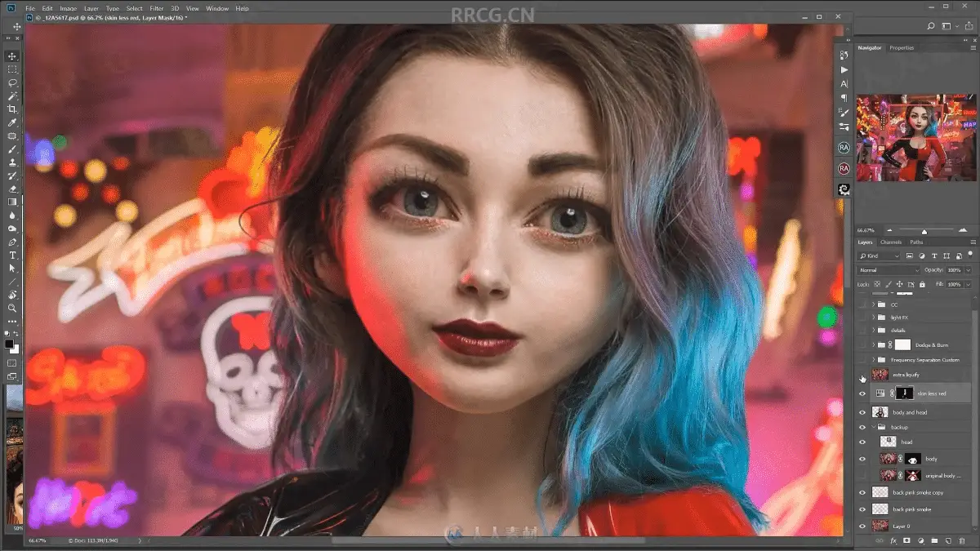This screenshot has width=980, height=551.
Task: Open the Opacity value dropdown arrow
Action: [x=969, y=269]
